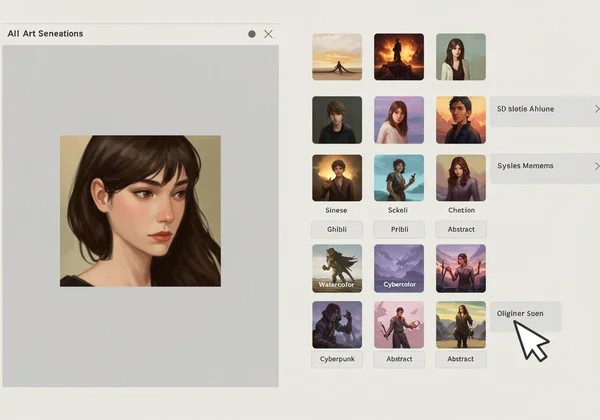This screenshot has width=600, height=420.
Task: Click the large portrait preview image
Action: 140,211
